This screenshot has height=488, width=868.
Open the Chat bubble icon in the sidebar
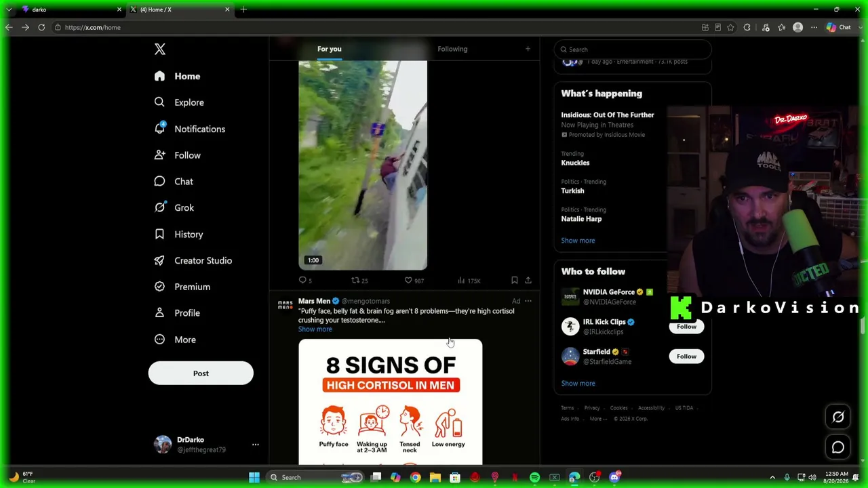click(159, 182)
